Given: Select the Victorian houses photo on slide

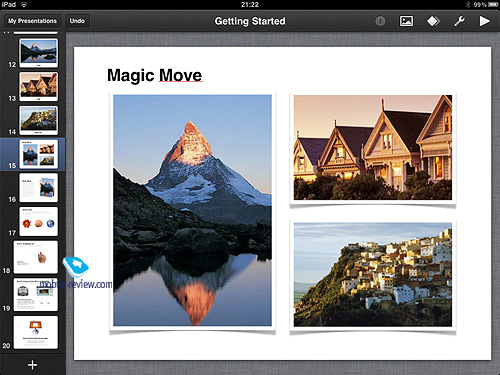Looking at the screenshot, I should tap(373, 148).
